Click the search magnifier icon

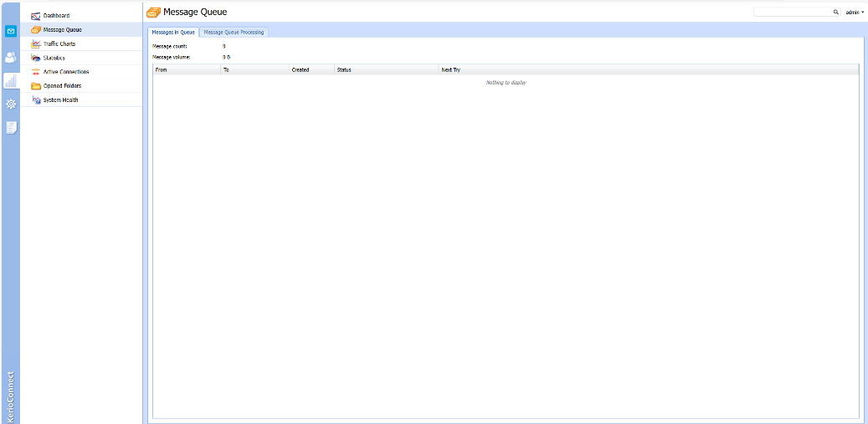point(835,13)
